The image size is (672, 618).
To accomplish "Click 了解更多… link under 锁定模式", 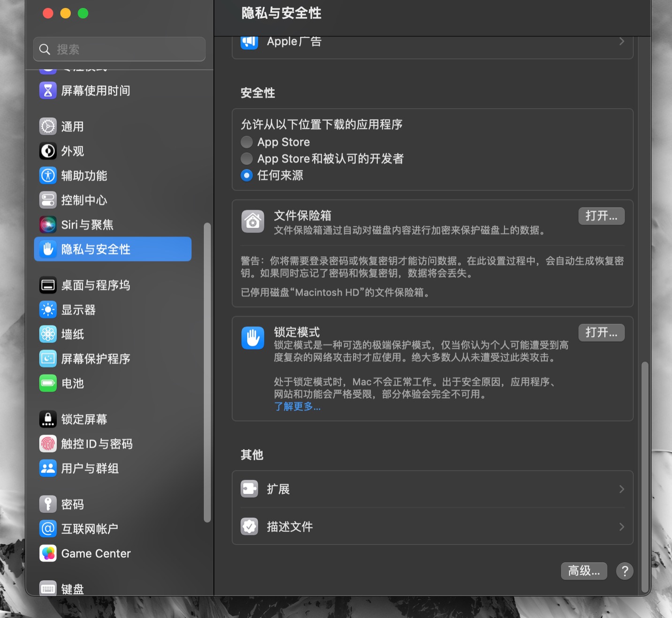I will 298,407.
